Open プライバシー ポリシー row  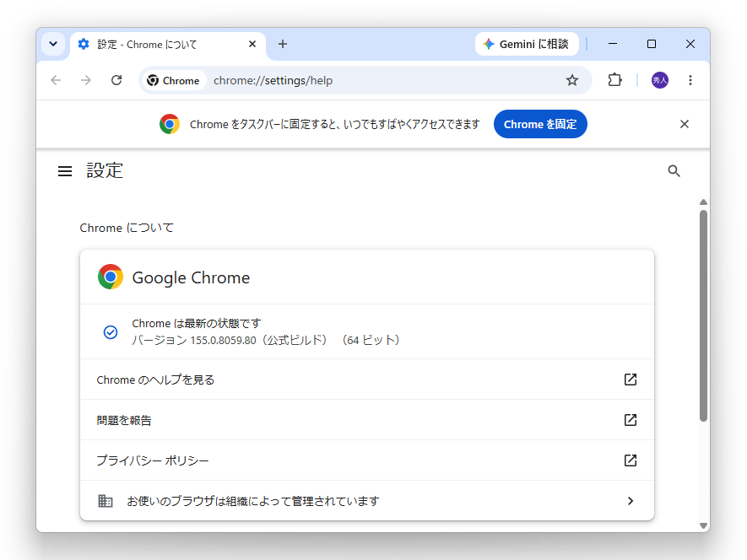[x=367, y=460]
